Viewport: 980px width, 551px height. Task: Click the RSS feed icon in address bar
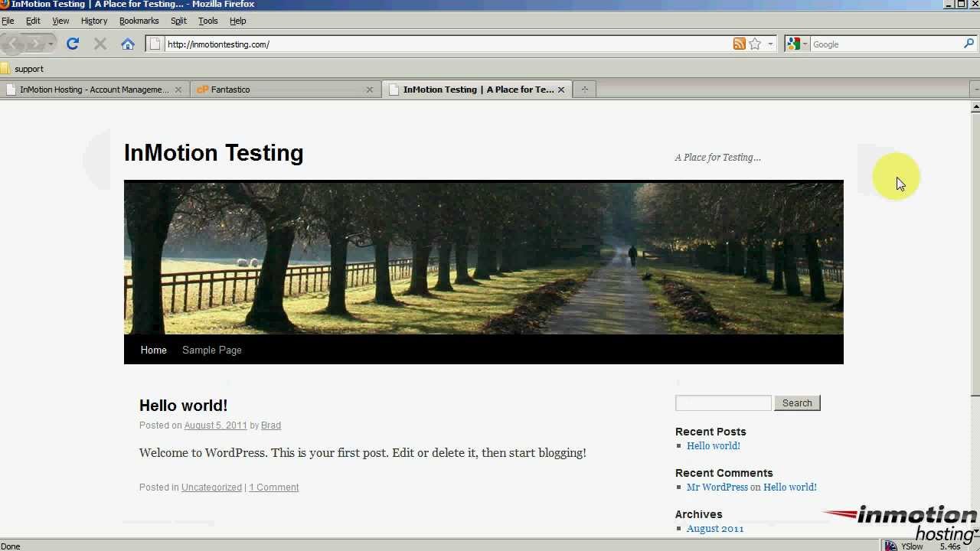pyautogui.click(x=739, y=44)
